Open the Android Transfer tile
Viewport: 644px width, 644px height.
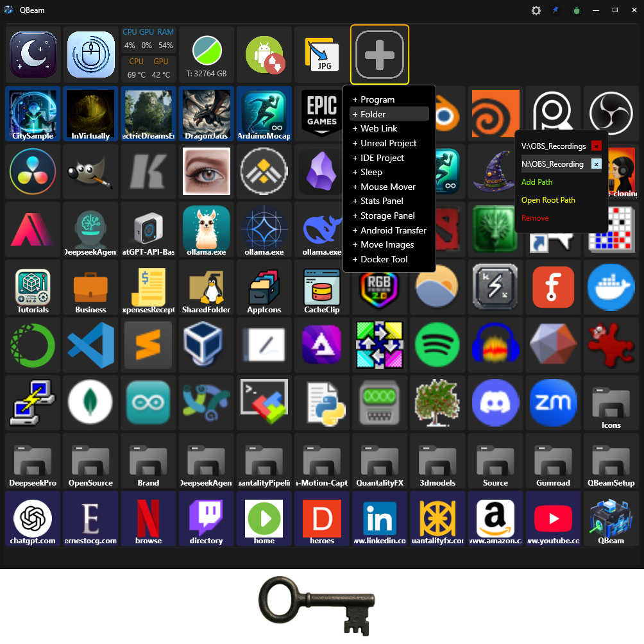(x=264, y=55)
